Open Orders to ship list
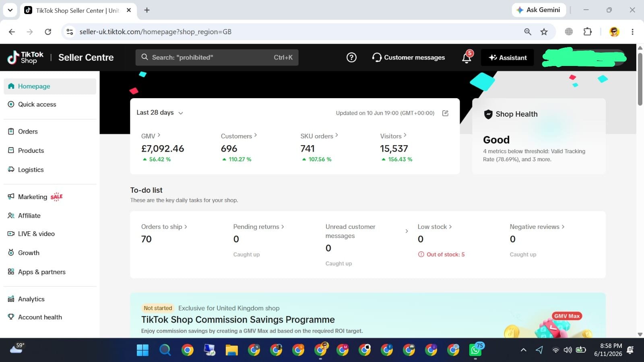644x362 pixels. (164, 227)
